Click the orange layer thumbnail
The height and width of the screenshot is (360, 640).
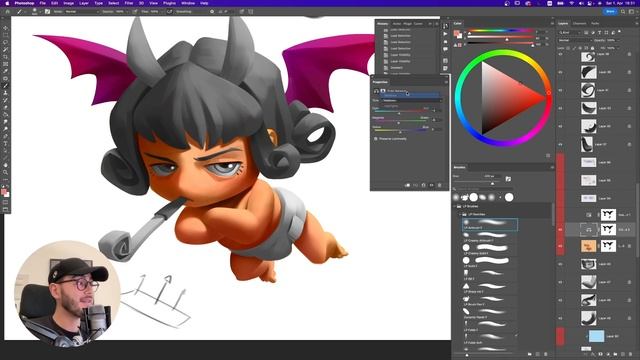[588, 246]
